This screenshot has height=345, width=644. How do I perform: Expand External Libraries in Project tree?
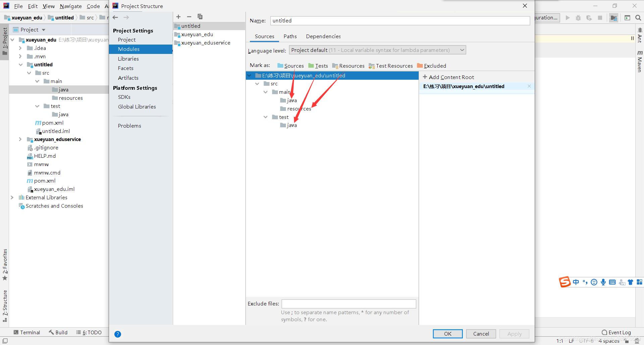click(x=12, y=198)
